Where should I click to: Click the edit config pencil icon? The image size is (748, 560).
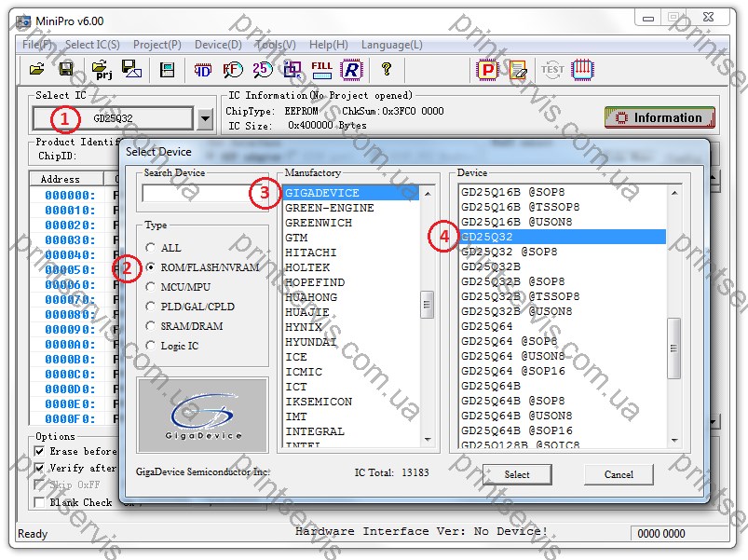[518, 70]
